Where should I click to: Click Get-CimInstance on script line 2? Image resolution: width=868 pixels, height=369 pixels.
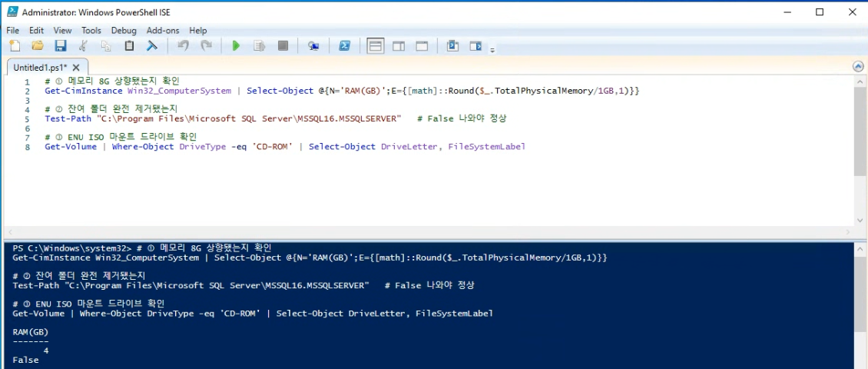coord(83,90)
